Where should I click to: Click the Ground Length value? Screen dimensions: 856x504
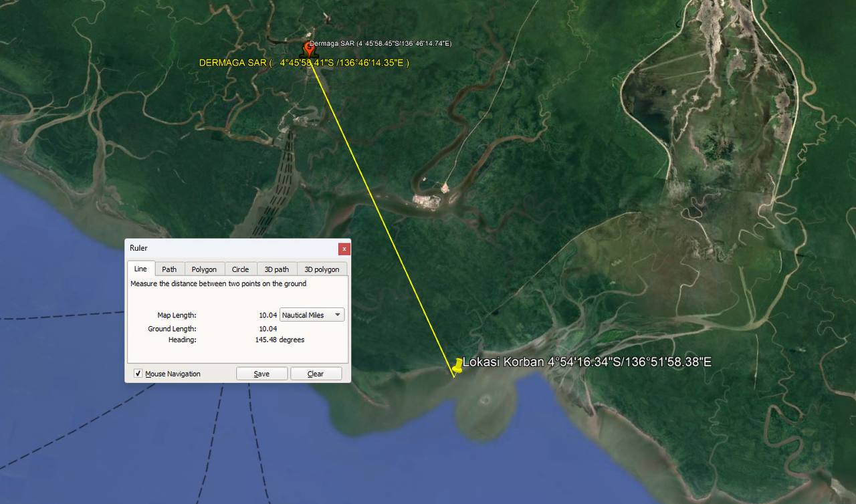267,329
